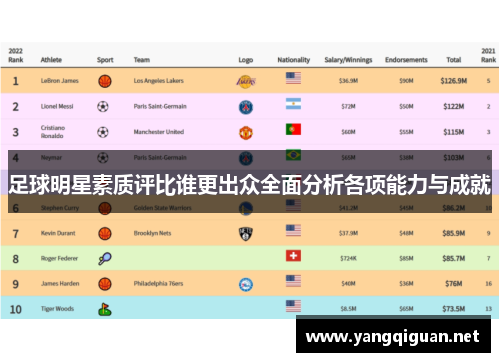The image size is (500, 362).
Task: Click the Sport column header
Action: pos(105,60)
